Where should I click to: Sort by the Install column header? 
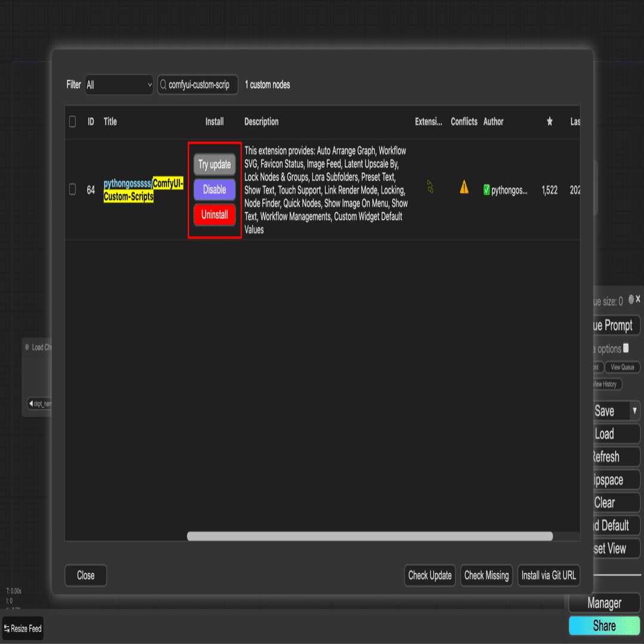coord(215,122)
